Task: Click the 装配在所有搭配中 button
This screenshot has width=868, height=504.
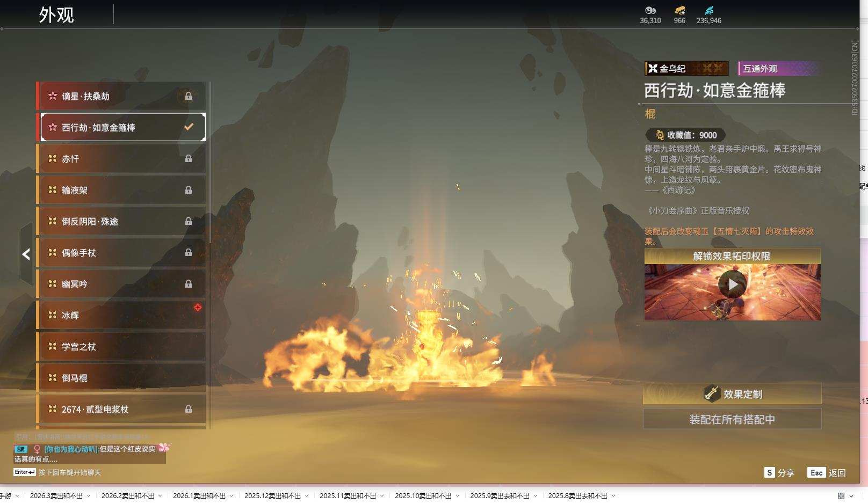Action: 732,419
